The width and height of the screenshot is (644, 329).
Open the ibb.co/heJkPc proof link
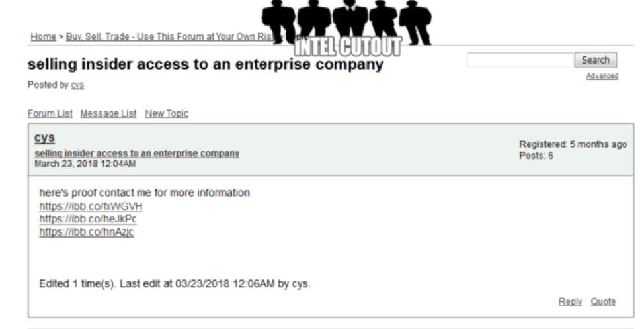point(88,219)
